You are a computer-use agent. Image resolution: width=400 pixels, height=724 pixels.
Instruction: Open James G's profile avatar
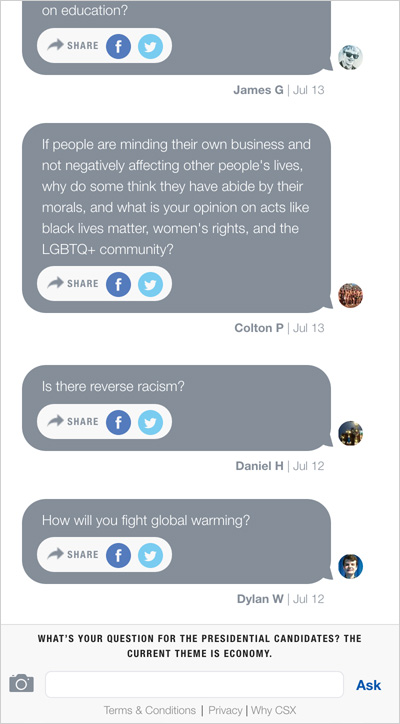[x=351, y=57]
